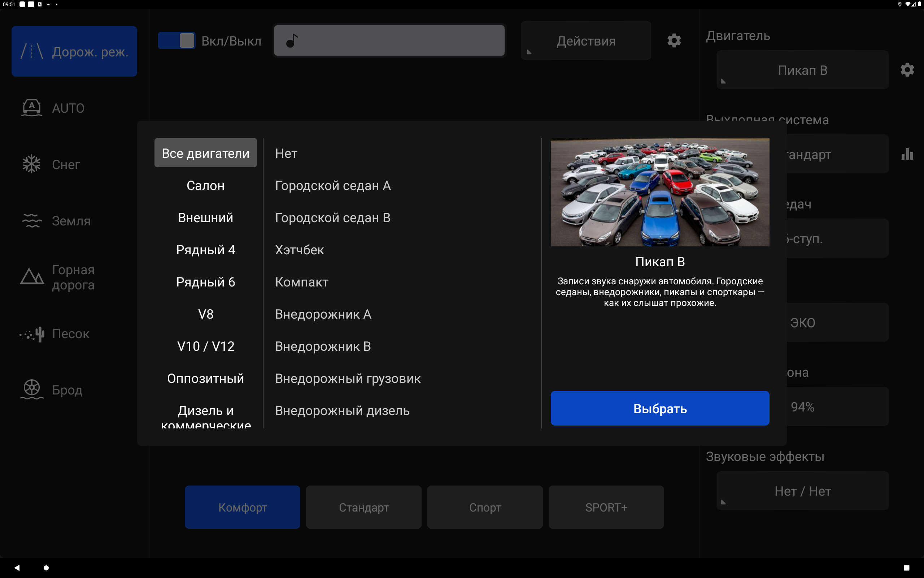Viewport: 924px width, 578px height.
Task: Click the cars preview image
Action: 660,192
